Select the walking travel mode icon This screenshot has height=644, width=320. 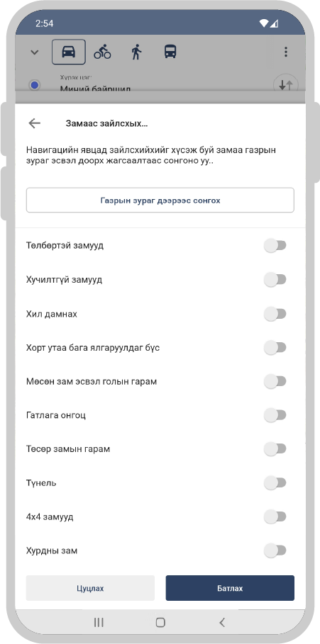(136, 52)
